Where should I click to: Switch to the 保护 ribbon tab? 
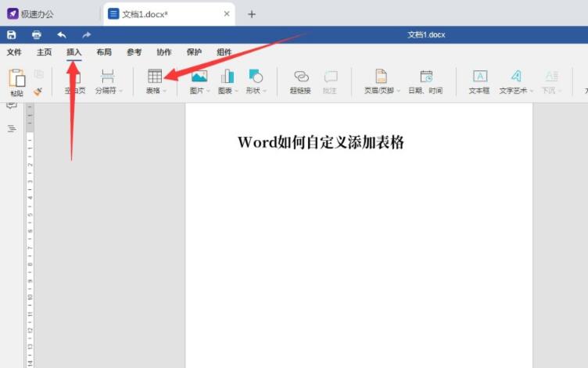pos(194,52)
